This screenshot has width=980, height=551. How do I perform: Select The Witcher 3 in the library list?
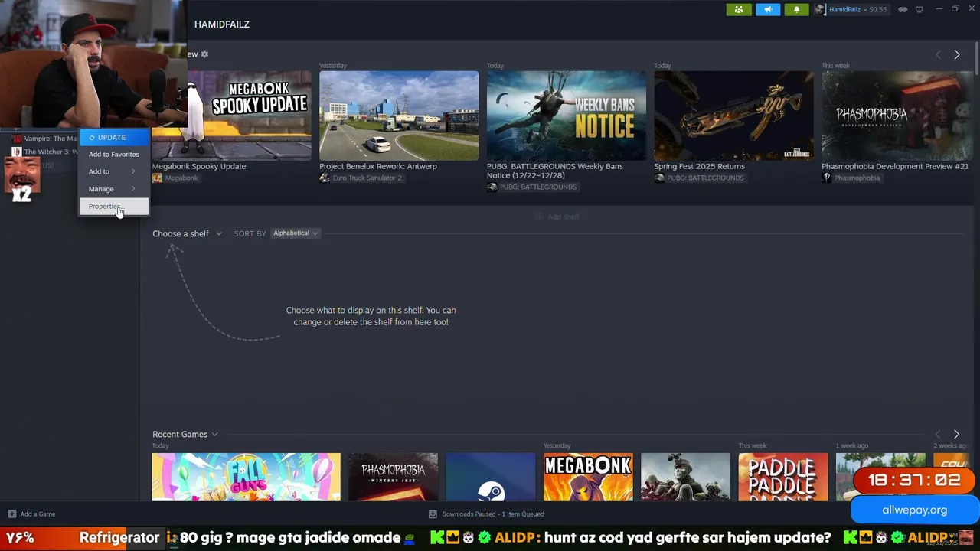(x=44, y=152)
